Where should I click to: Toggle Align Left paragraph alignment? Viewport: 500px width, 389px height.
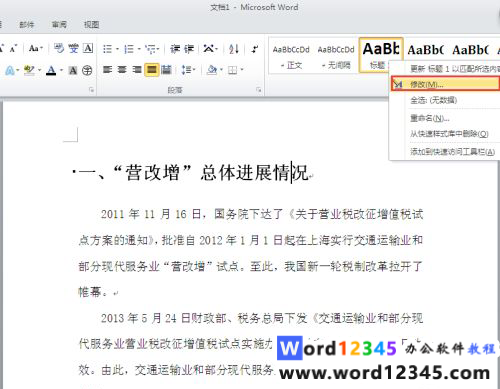coord(107,70)
